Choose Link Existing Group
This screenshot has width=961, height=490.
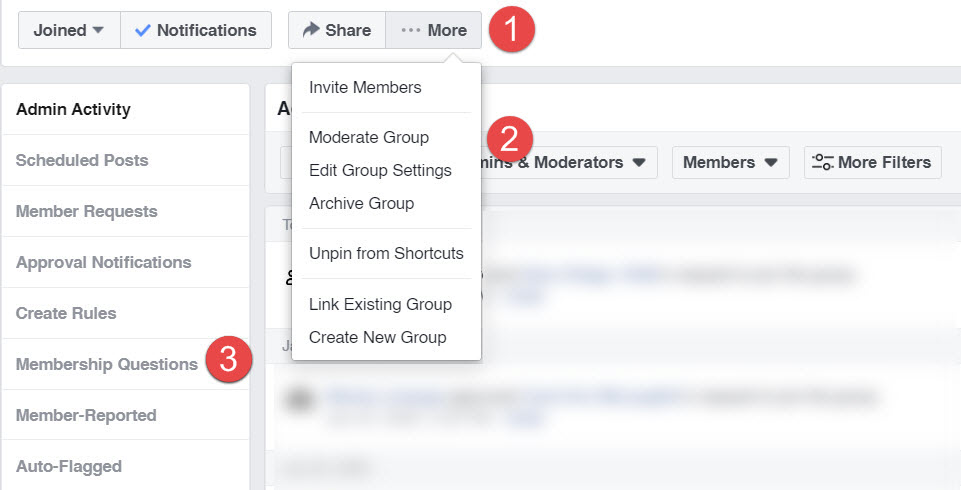click(x=381, y=304)
